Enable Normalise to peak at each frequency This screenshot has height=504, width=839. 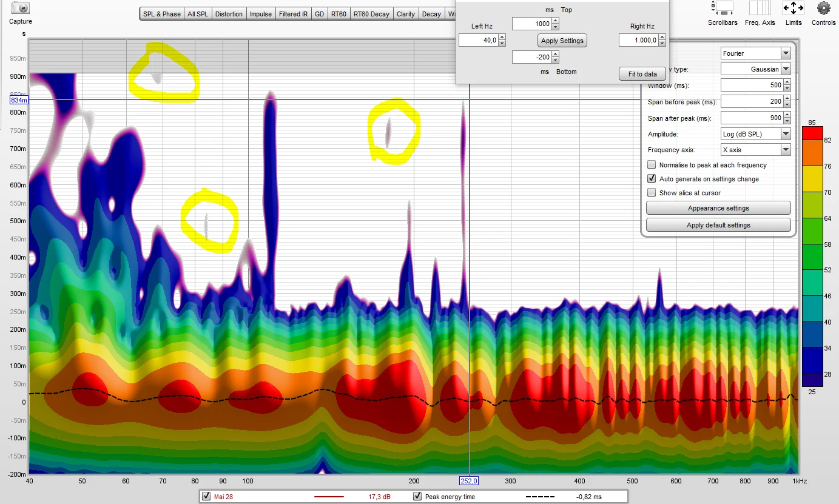[652, 165]
